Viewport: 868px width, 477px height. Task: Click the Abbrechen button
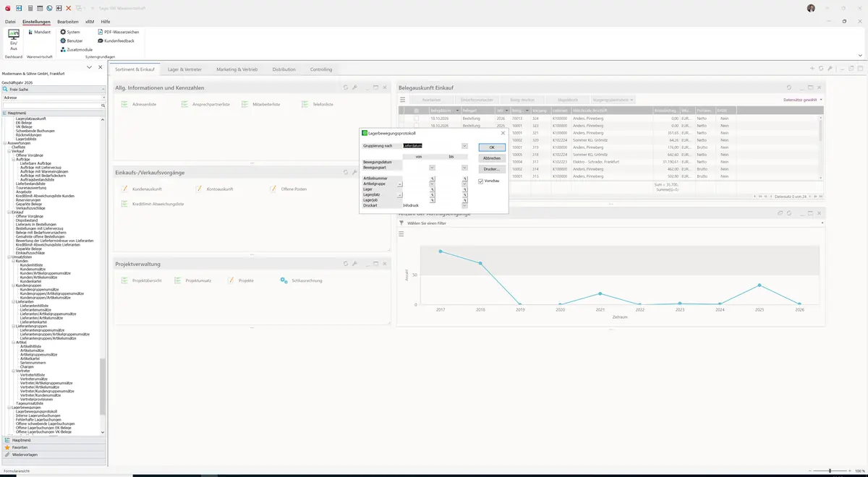tap(492, 158)
